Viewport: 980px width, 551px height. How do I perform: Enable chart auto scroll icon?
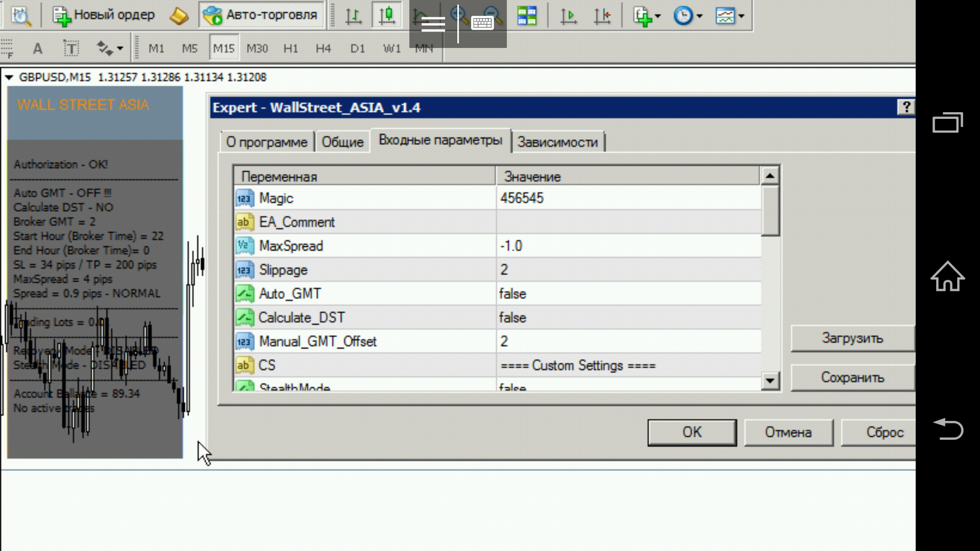568,15
